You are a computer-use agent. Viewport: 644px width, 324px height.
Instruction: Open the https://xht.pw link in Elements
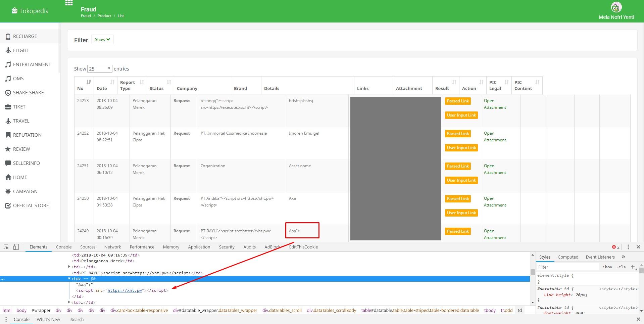[x=125, y=290]
